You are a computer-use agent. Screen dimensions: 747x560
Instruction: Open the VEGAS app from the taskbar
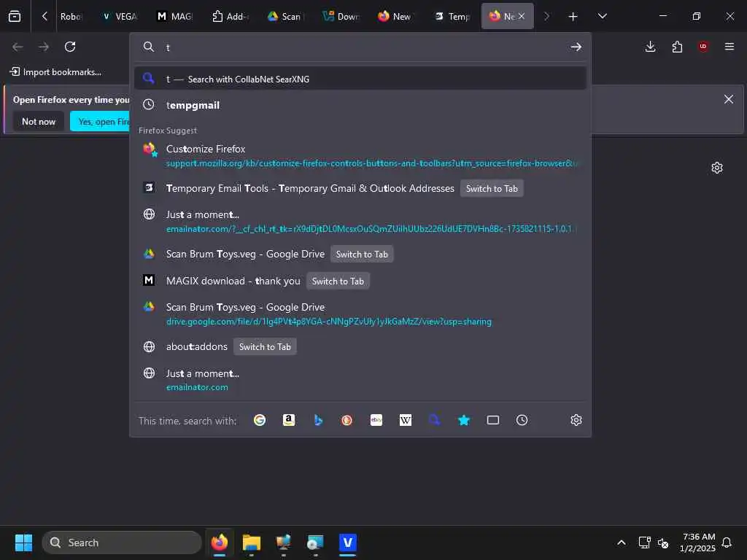348,542
